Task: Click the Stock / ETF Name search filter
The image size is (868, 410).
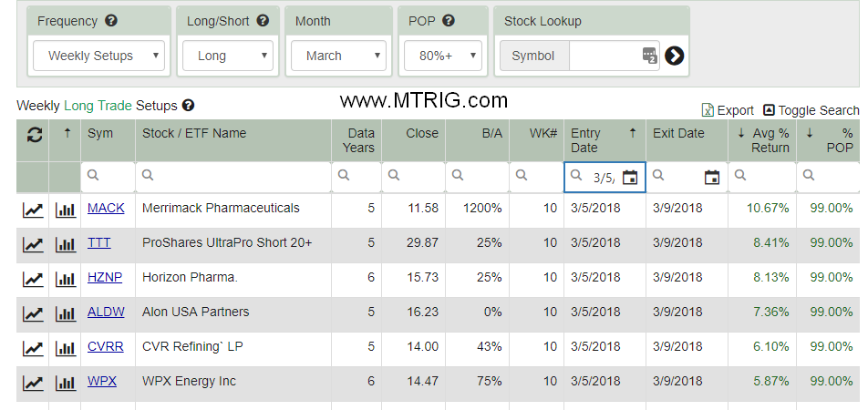Action: [233, 177]
